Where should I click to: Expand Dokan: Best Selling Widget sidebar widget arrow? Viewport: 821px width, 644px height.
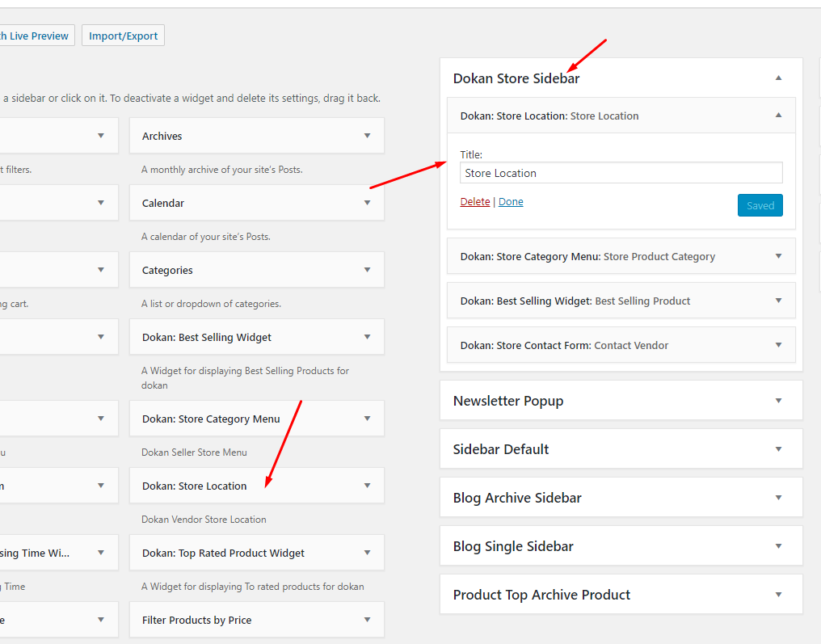click(779, 301)
